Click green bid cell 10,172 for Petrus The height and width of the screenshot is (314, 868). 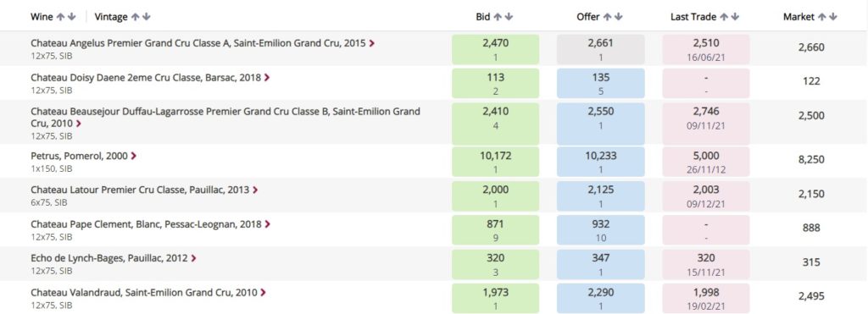(x=495, y=162)
